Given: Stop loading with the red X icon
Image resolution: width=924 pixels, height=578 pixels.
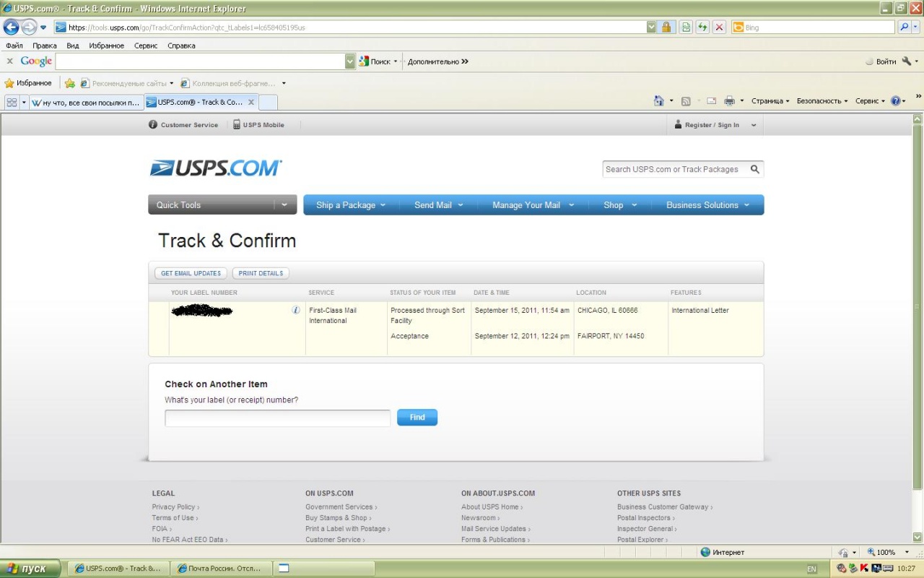Looking at the screenshot, I should click(719, 27).
